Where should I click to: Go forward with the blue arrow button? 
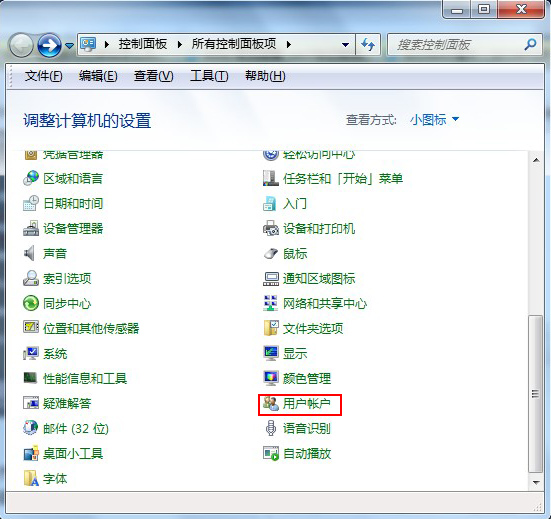click(49, 45)
